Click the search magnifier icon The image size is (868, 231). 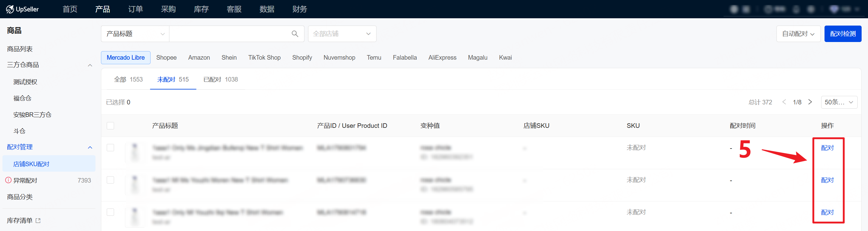click(x=294, y=34)
